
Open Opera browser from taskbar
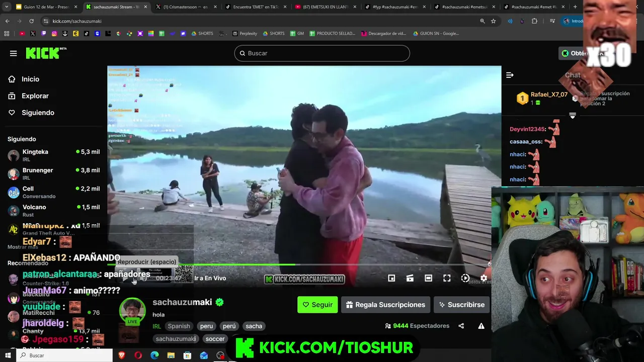click(x=138, y=355)
